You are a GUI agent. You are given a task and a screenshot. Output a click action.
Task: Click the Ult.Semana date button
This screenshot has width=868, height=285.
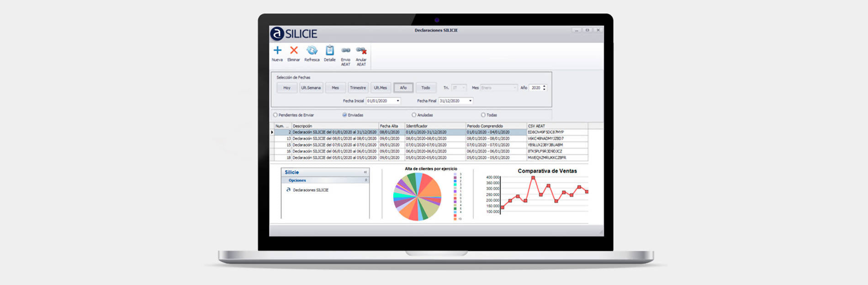(x=311, y=88)
